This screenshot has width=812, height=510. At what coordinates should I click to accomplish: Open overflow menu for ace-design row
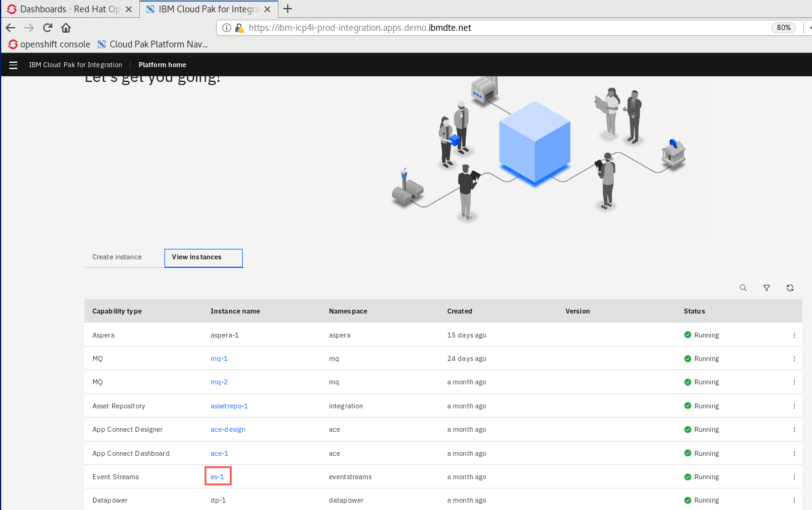[794, 429]
